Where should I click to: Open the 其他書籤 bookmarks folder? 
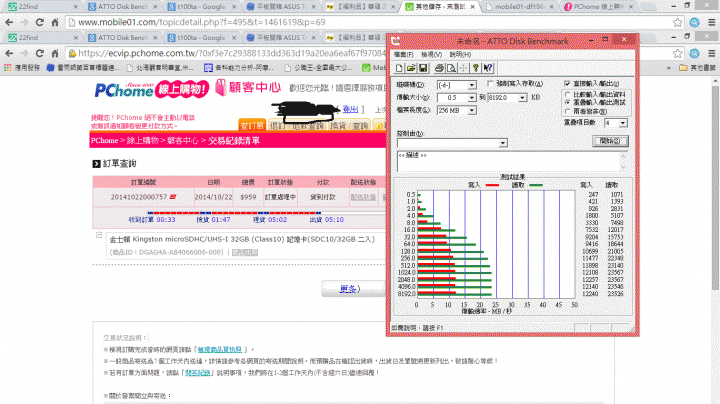tap(698, 67)
